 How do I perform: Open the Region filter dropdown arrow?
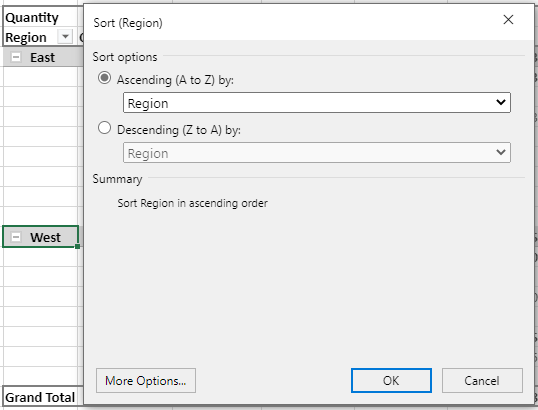65,36
